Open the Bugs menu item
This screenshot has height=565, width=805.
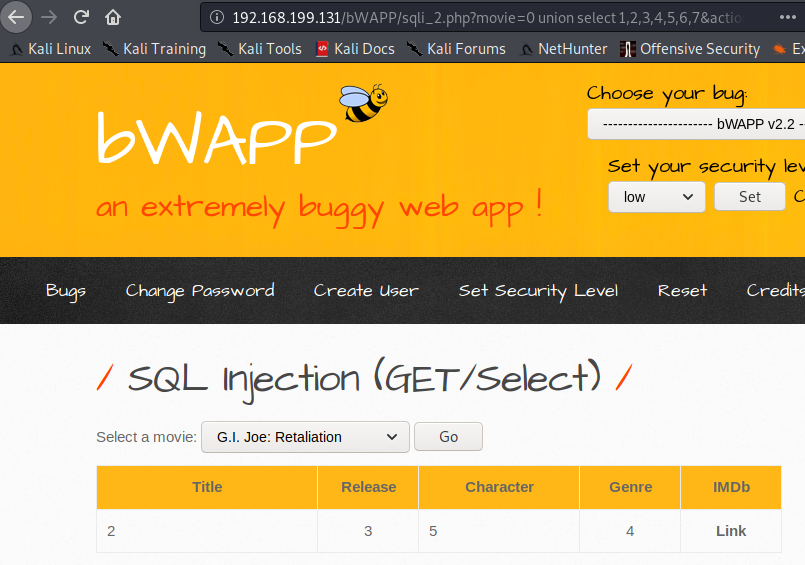(x=66, y=291)
